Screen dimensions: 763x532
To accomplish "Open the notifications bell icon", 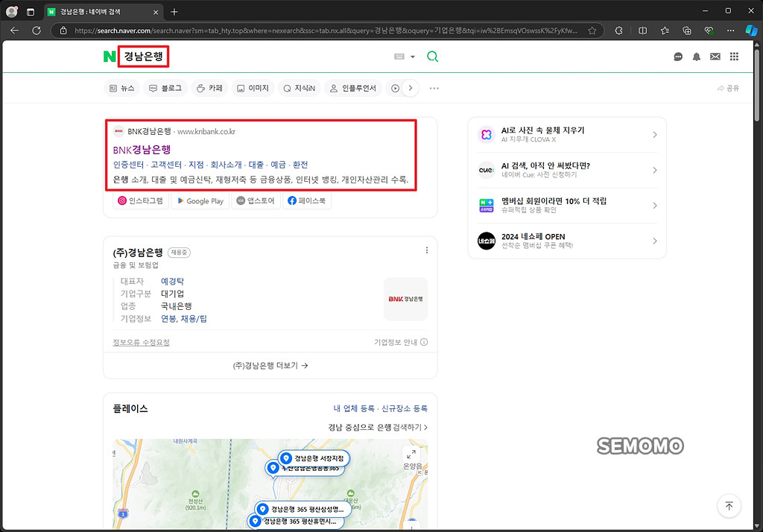I will pos(697,57).
